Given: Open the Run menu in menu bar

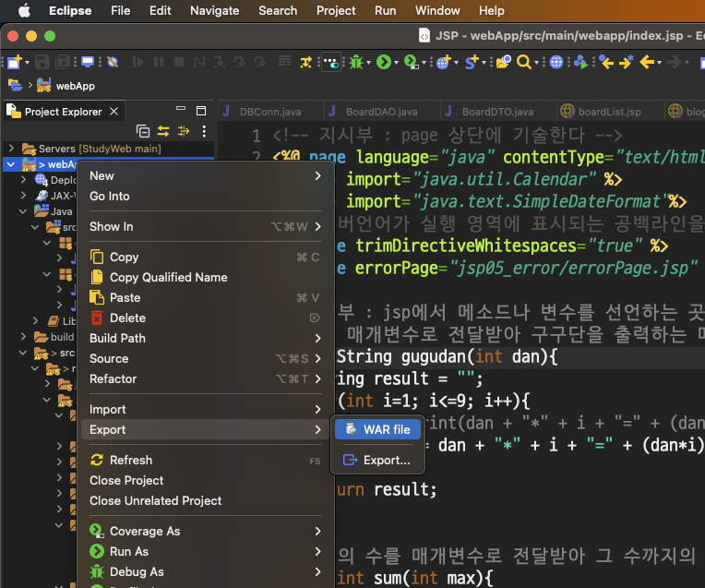Looking at the screenshot, I should [386, 10].
